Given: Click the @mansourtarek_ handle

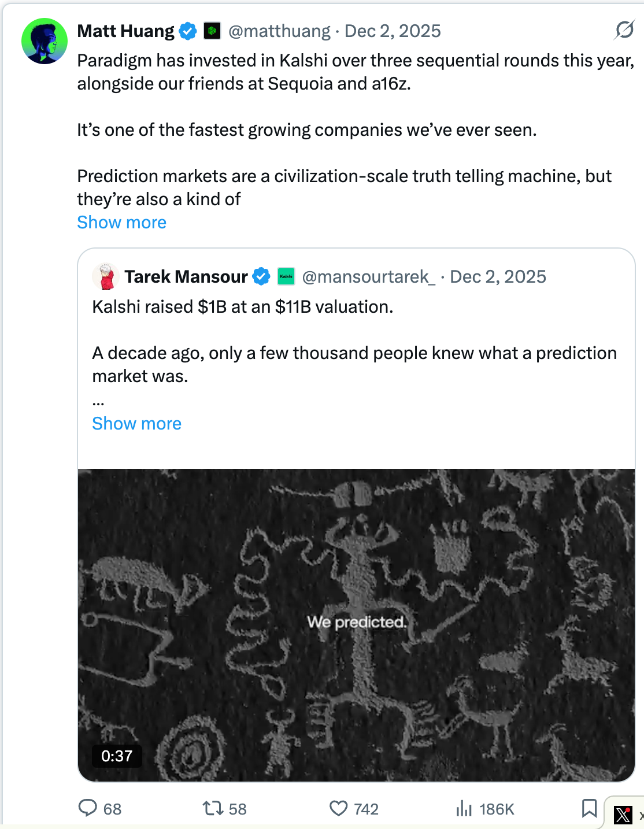Looking at the screenshot, I should 368,276.
